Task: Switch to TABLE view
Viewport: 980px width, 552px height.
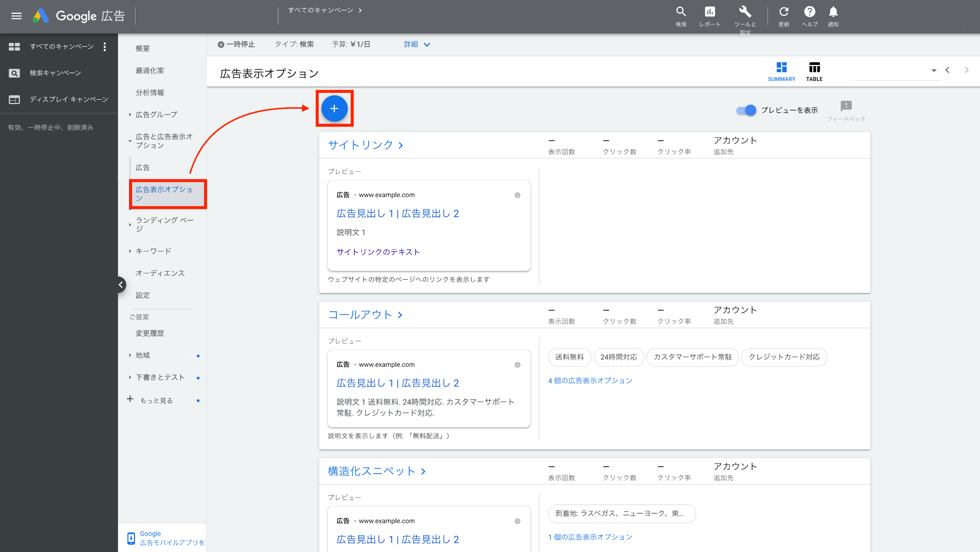Action: coord(814,72)
